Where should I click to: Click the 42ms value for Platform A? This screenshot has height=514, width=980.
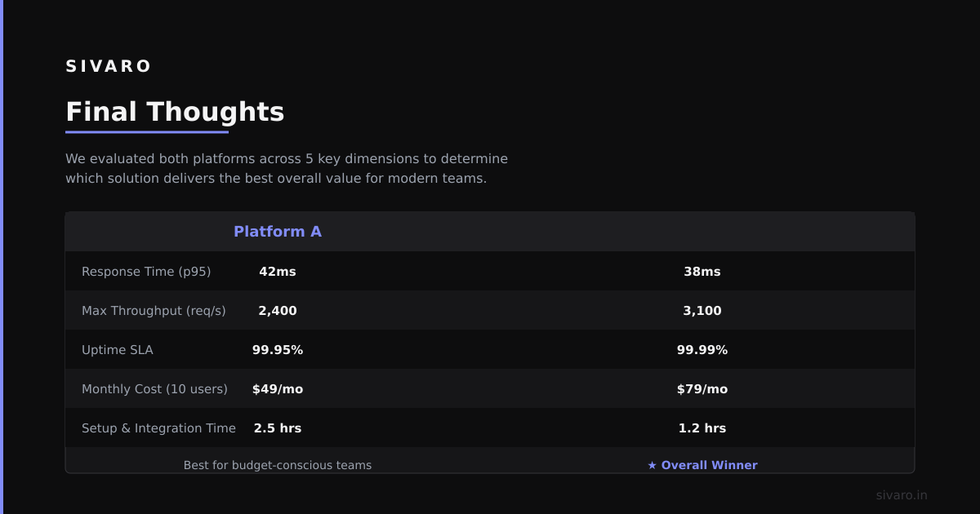click(x=278, y=272)
